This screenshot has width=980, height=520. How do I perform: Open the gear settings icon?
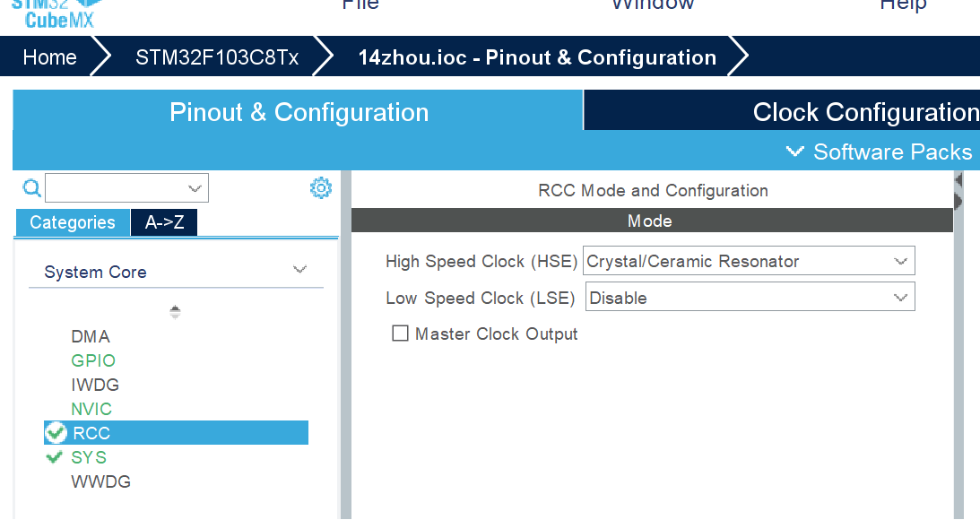[321, 187]
